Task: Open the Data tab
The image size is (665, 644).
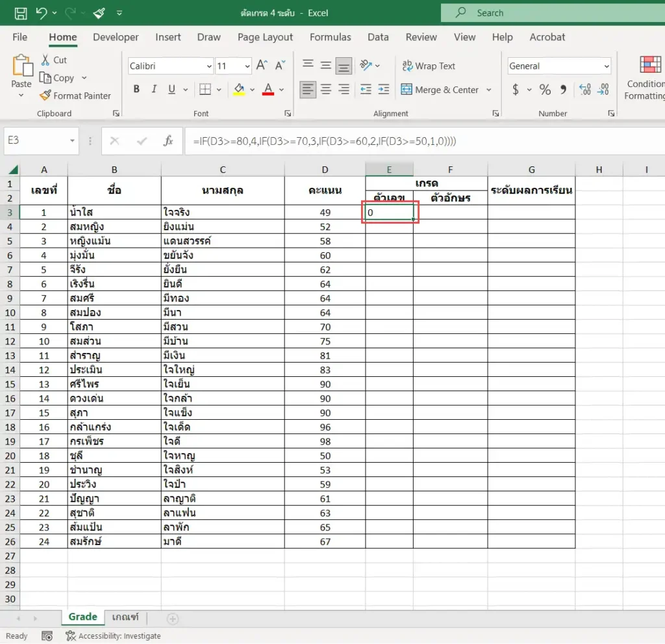Action: point(378,37)
